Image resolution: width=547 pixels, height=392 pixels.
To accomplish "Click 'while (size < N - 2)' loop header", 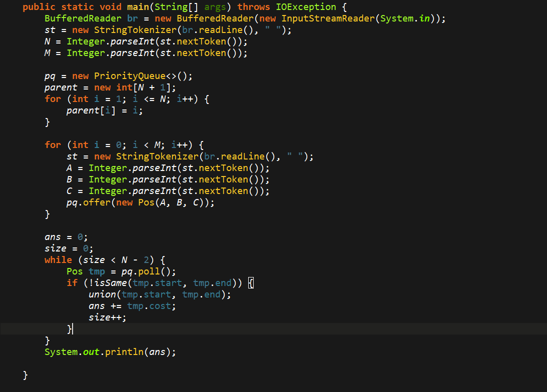I will click(x=100, y=260).
